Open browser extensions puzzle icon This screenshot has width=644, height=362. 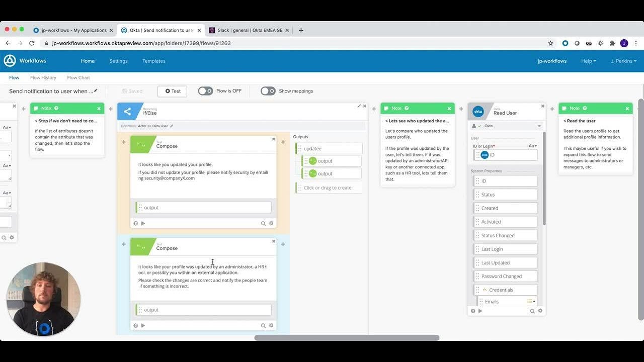pyautogui.click(x=612, y=43)
